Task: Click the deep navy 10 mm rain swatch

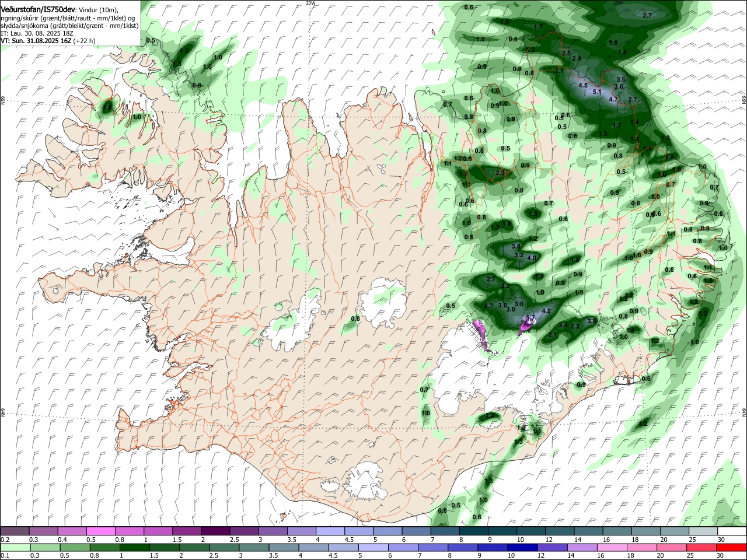Action: click(x=522, y=547)
